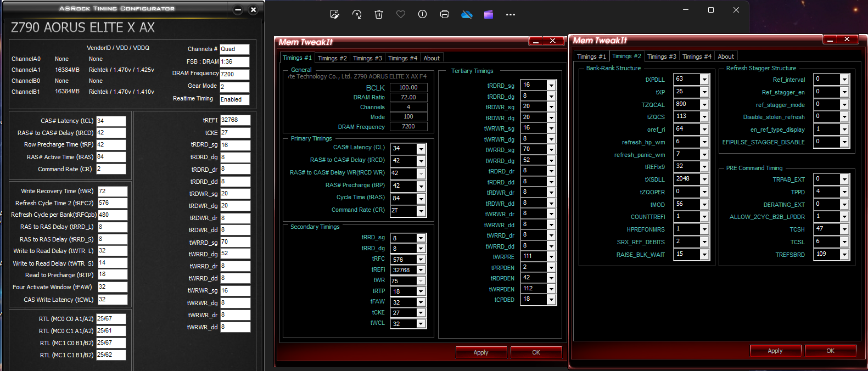This screenshot has width=868, height=371.
Task: Click the Channels # Quad field in ASRock
Action: 234,49
